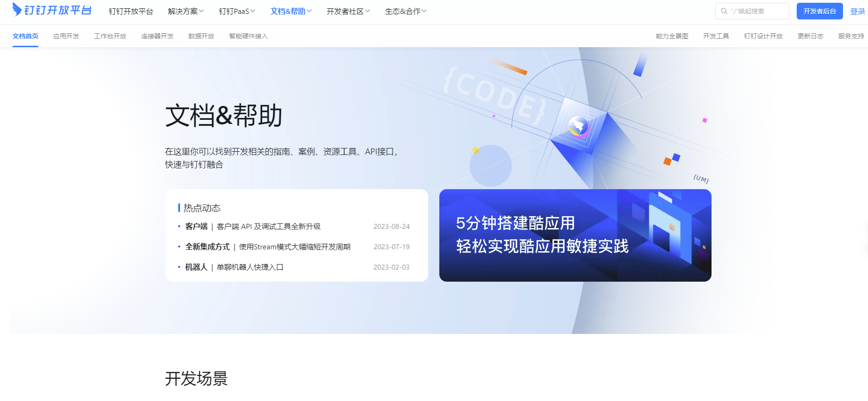Click the DingTalk Open Platform logo
The height and width of the screenshot is (401, 868).
click(x=52, y=10)
